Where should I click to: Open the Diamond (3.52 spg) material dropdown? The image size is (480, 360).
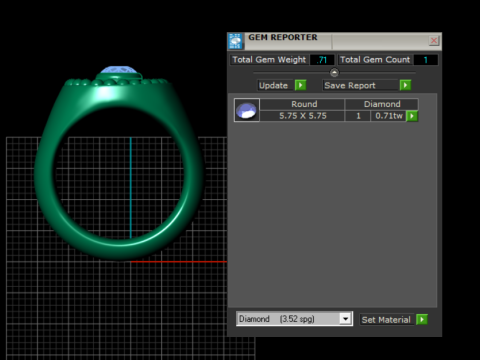pyautogui.click(x=294, y=319)
